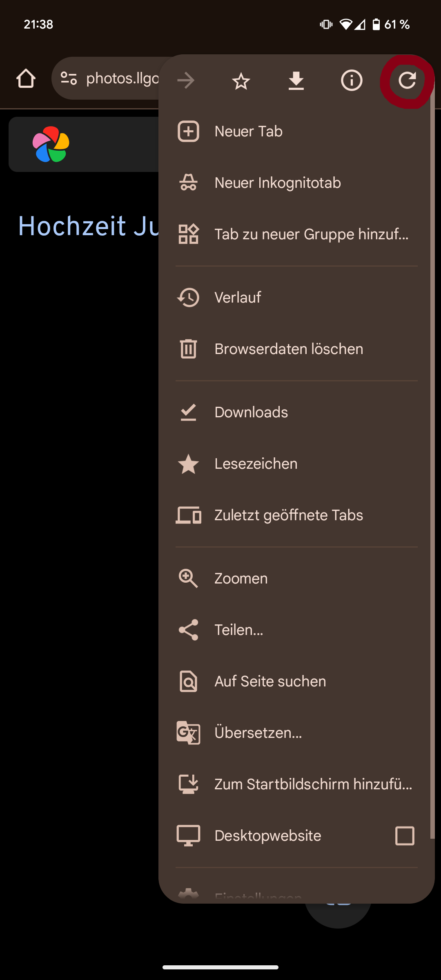Open page info via the info icon
Viewport: 441px width, 980px height.
(351, 81)
